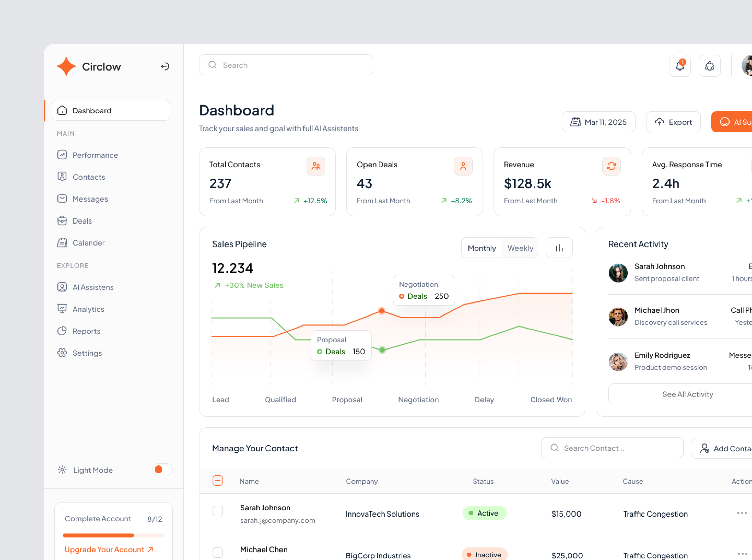Click the Search Contact input field
Image resolution: width=752 pixels, height=560 pixels.
(x=612, y=448)
